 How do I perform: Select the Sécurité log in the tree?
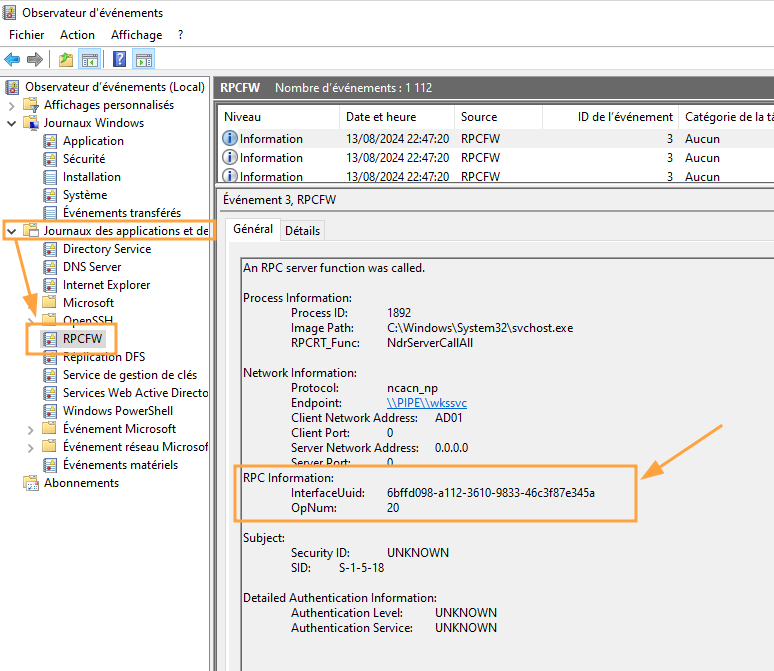point(83,159)
